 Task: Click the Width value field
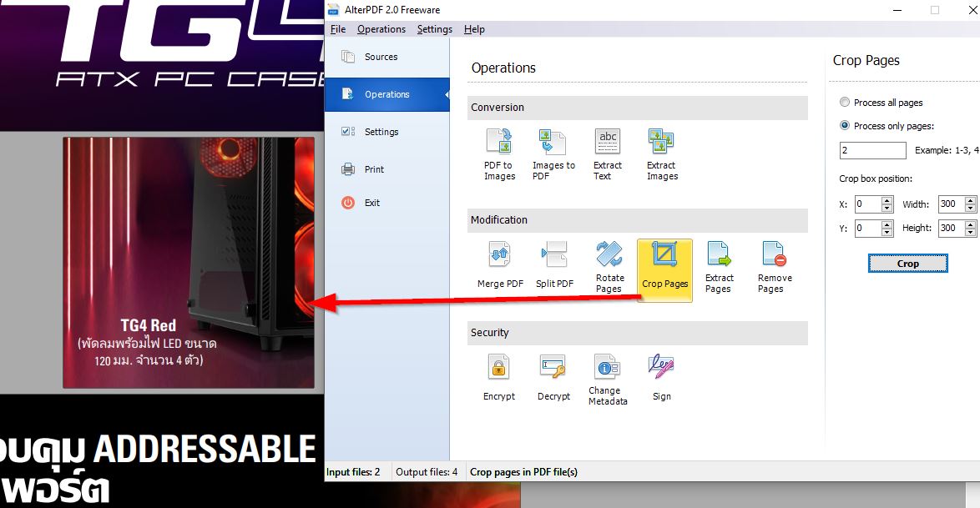tap(952, 204)
